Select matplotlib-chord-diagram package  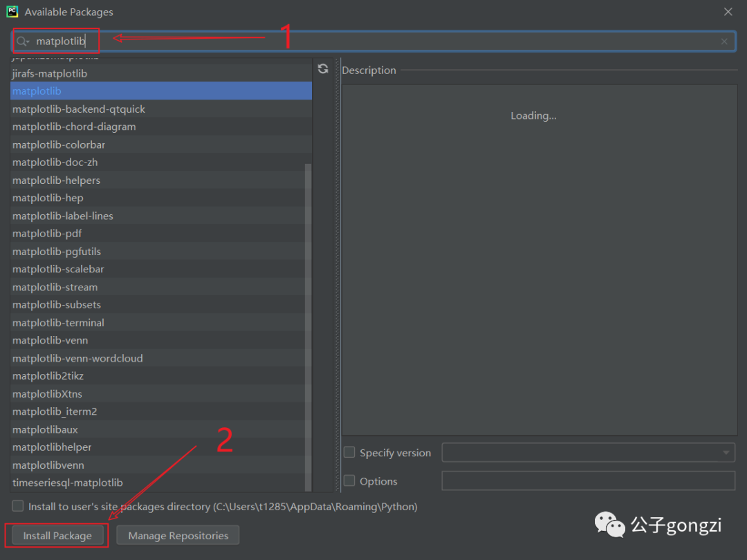click(x=161, y=127)
